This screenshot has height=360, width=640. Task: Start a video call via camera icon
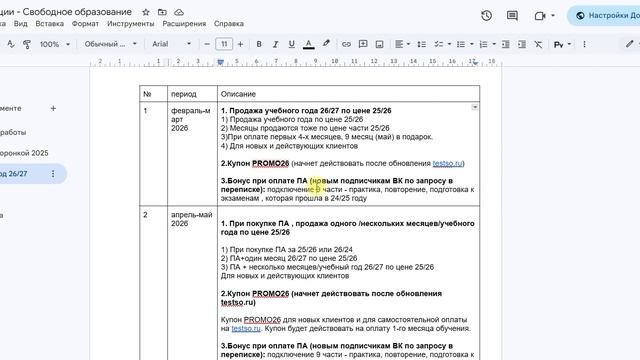coord(540,16)
